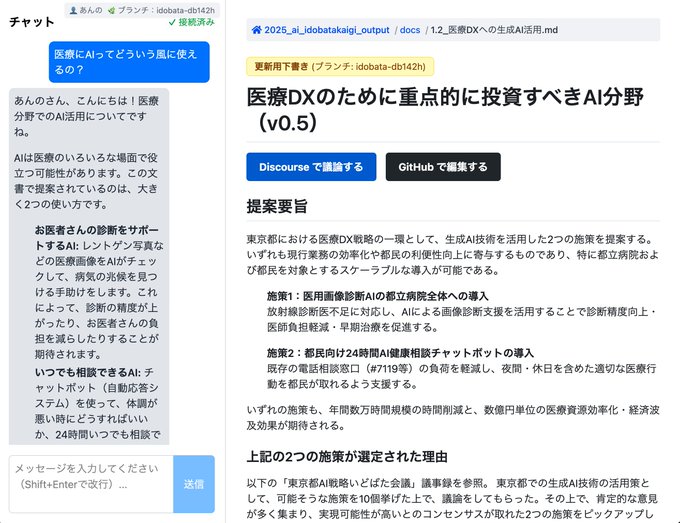The height and width of the screenshot is (523, 680).
Task: Click the paragraph starting 以下の「東京都AI戦略いどばた会議」
Action: click(x=453, y=499)
